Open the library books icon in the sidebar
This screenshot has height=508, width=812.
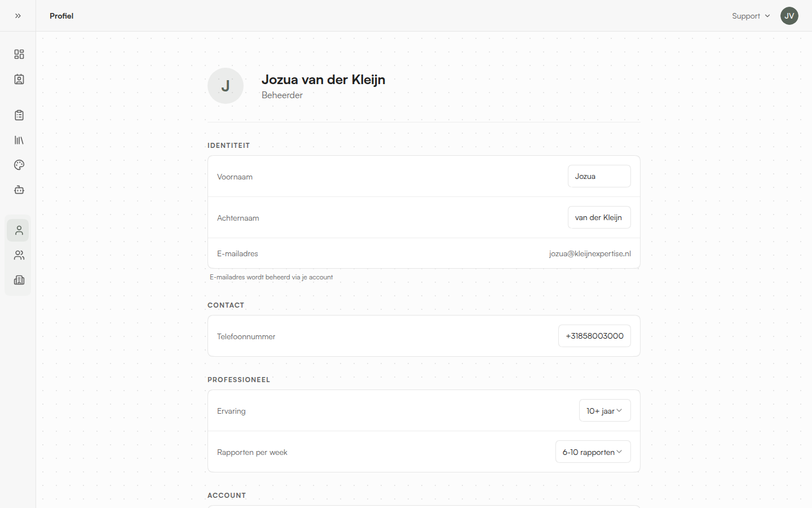click(19, 140)
